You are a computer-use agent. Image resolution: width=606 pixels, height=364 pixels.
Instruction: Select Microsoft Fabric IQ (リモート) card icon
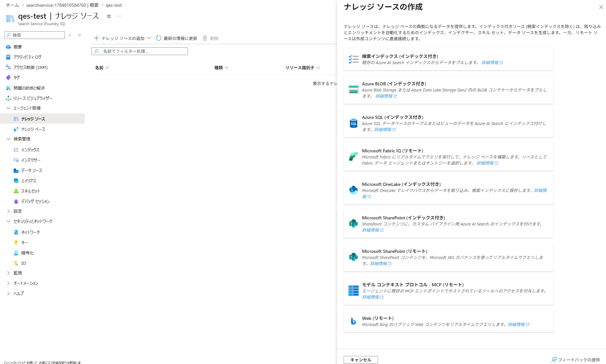coord(353,157)
